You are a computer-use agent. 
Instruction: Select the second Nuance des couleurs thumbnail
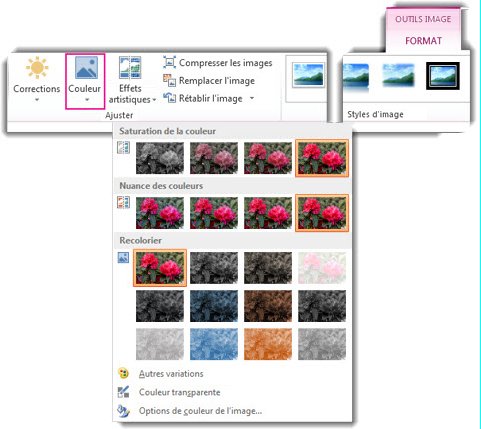(x=214, y=213)
